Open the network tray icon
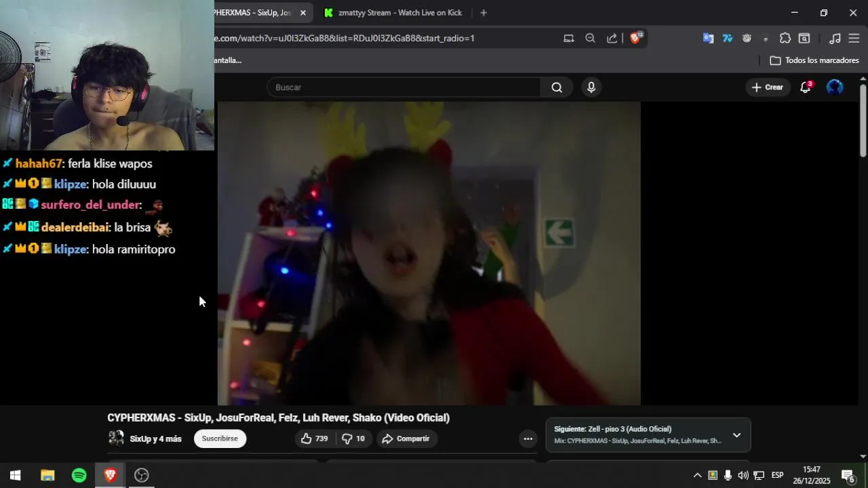 (759, 475)
